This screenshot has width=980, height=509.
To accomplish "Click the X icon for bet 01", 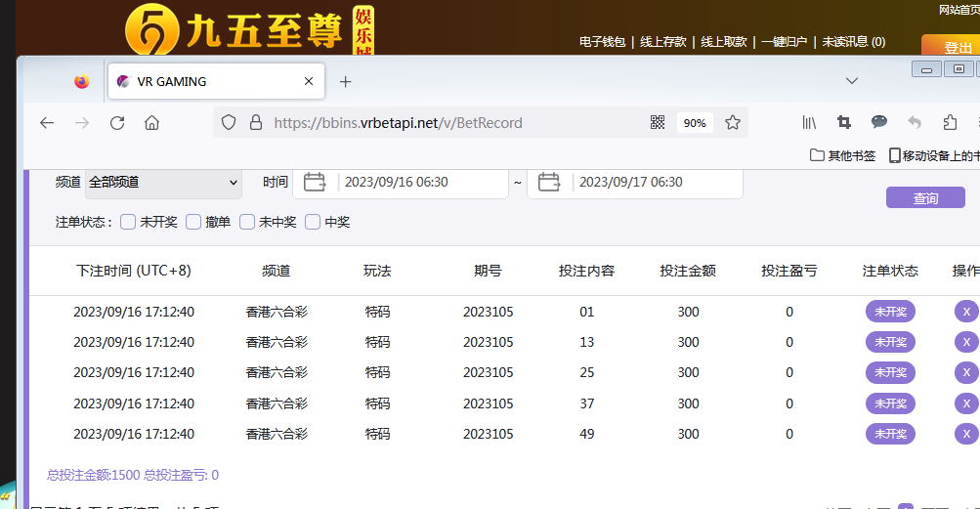I will [x=965, y=312].
